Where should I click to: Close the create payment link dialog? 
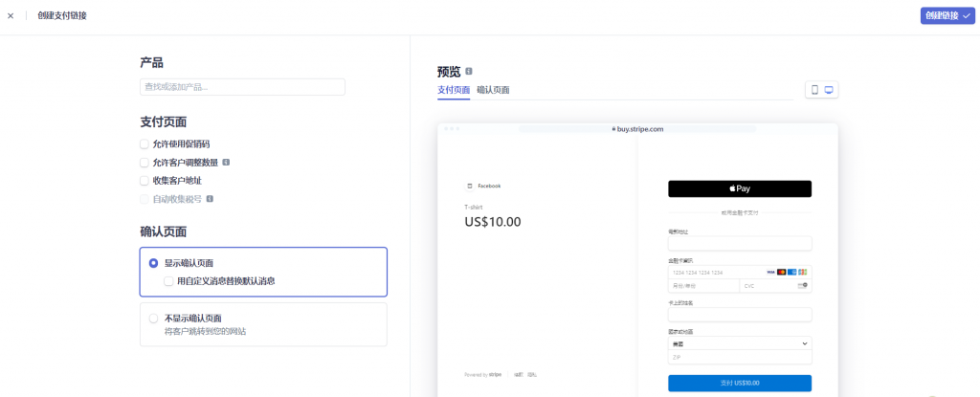(10, 15)
